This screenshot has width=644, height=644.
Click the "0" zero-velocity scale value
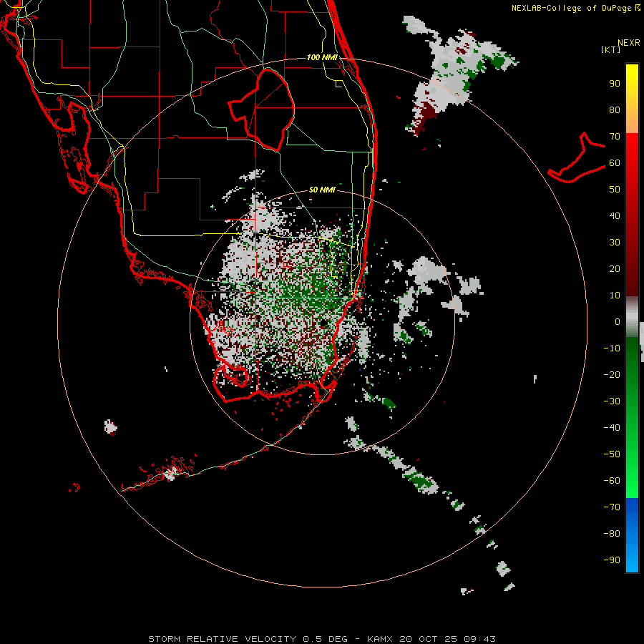point(618,322)
